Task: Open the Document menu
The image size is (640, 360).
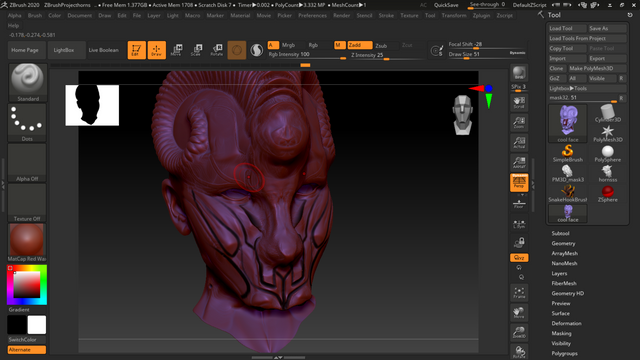Action: tap(80, 16)
